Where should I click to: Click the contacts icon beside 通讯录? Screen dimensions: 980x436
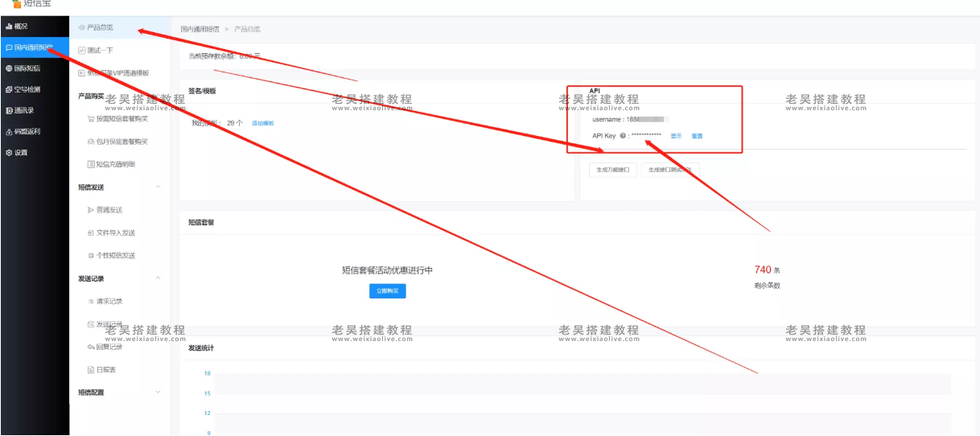tap(9, 110)
